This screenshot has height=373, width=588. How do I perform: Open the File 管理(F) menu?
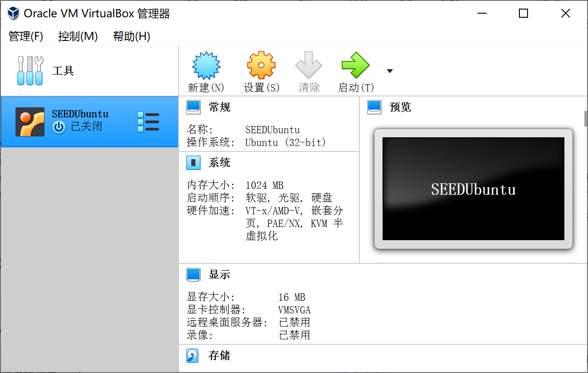pos(26,36)
